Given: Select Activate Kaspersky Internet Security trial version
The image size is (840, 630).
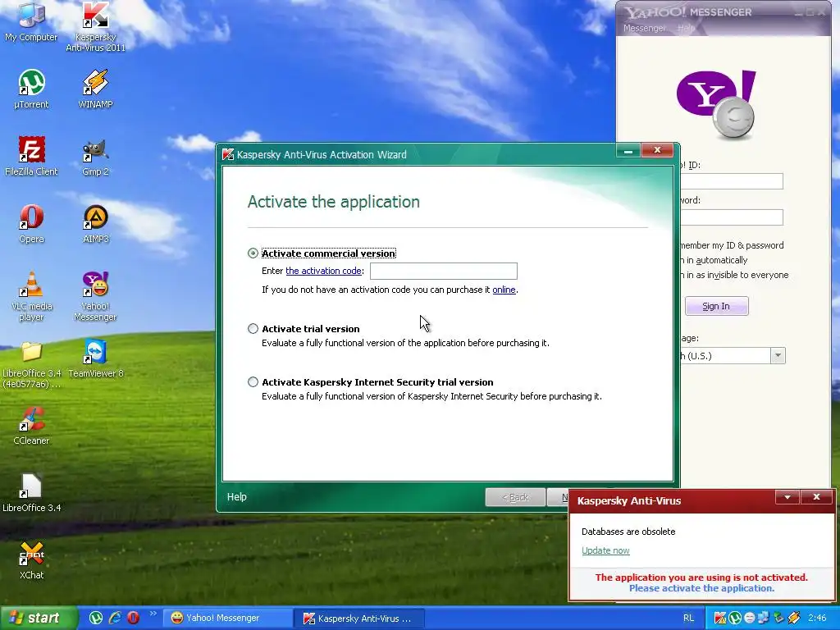Looking at the screenshot, I should (x=253, y=382).
